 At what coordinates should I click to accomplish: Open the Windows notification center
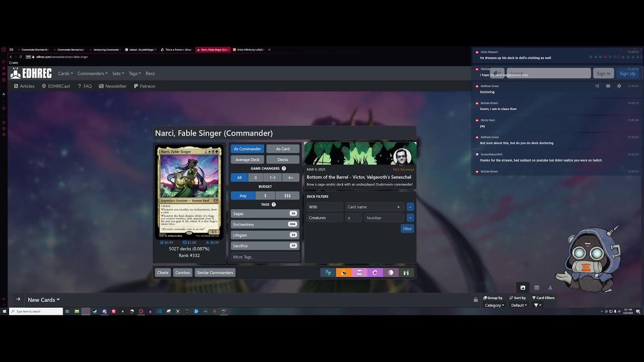(638, 311)
